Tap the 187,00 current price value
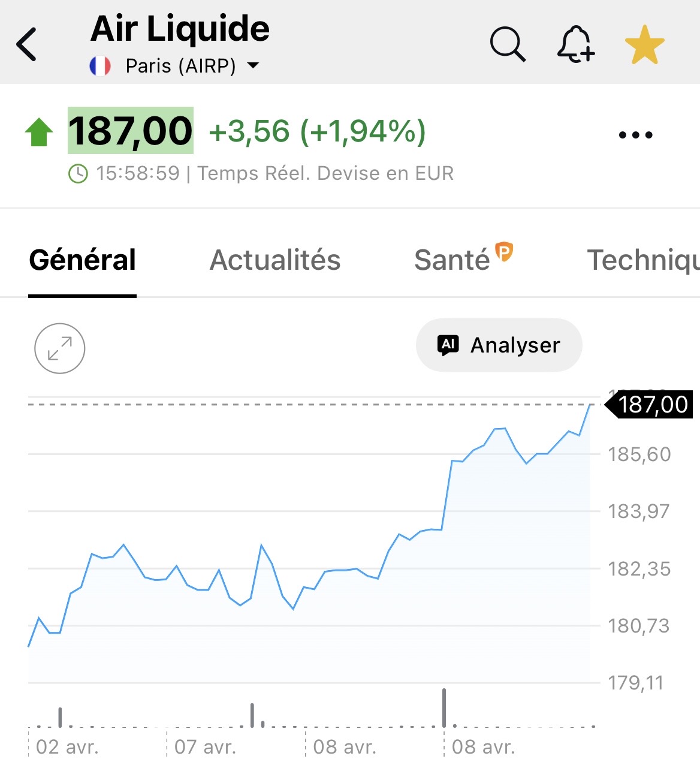The height and width of the screenshot is (771, 700). 131,131
